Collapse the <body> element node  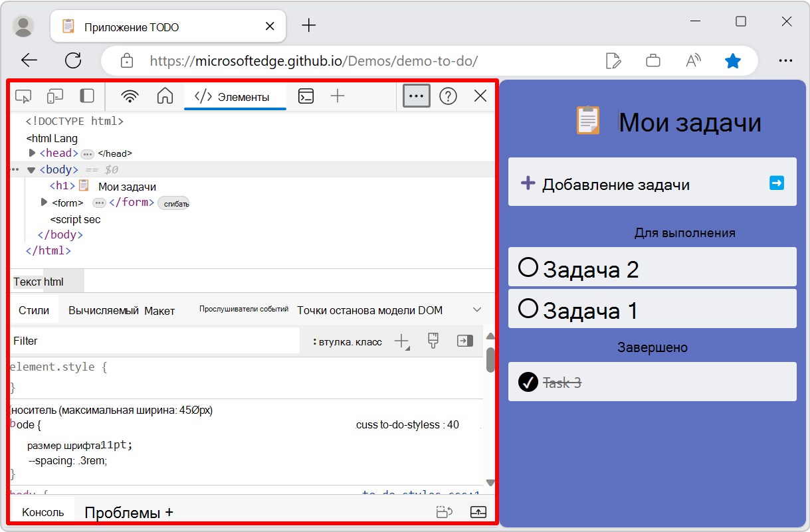point(31,169)
